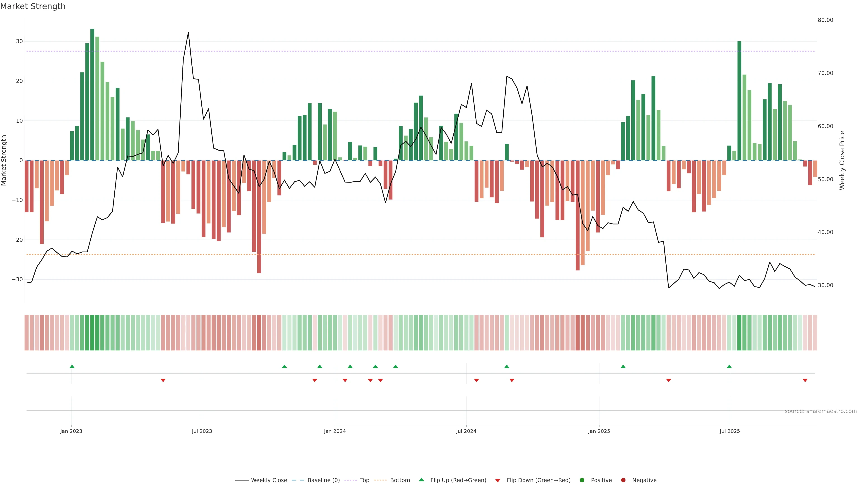Click the 80.00 label on right price axis

point(825,20)
